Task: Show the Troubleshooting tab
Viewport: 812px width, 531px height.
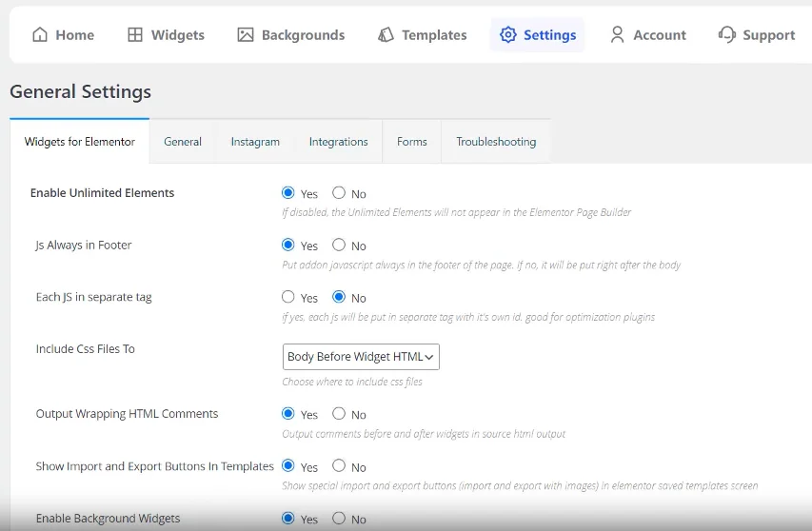Action: point(496,142)
